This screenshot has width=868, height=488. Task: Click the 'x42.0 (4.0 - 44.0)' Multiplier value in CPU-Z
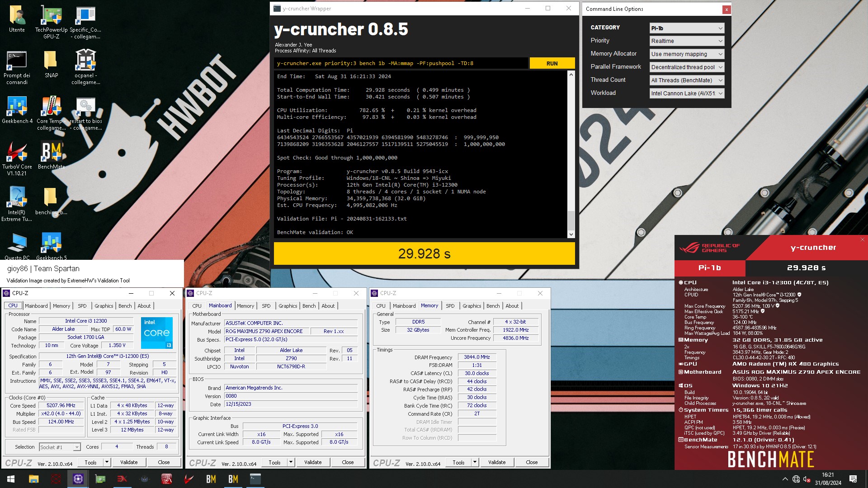(61, 414)
